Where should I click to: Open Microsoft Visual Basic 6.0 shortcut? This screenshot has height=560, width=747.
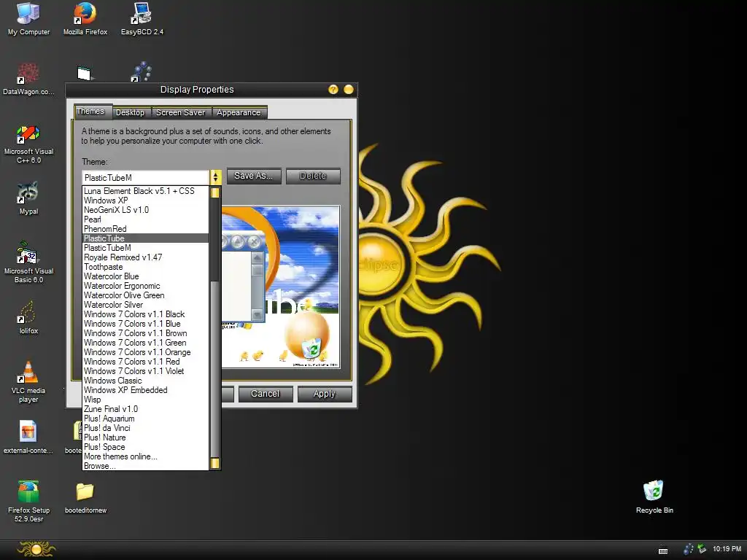[x=28, y=262]
